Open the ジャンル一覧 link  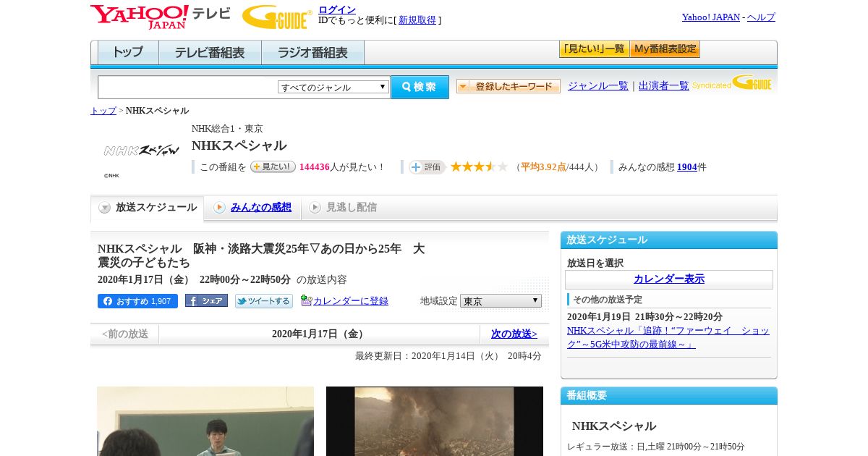point(597,85)
